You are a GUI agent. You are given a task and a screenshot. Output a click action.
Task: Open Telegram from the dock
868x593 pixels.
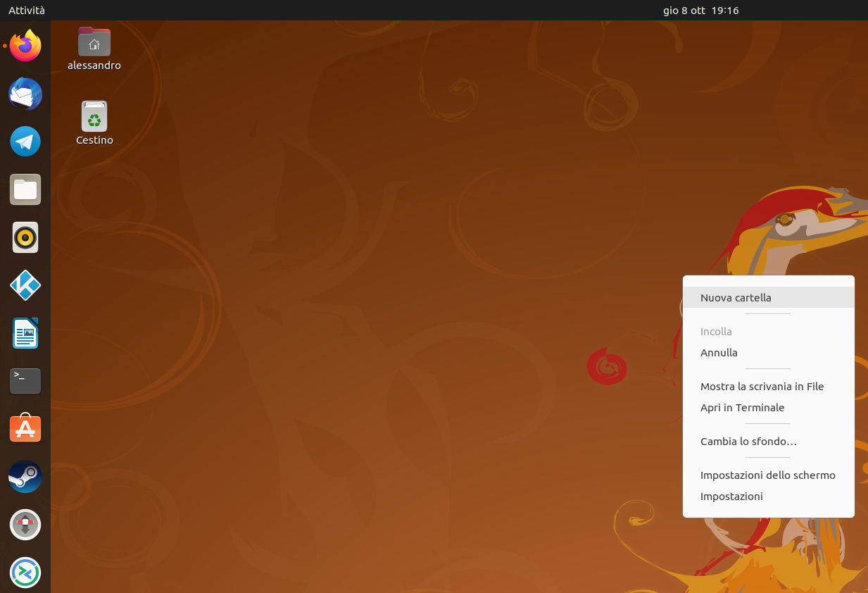[25, 142]
